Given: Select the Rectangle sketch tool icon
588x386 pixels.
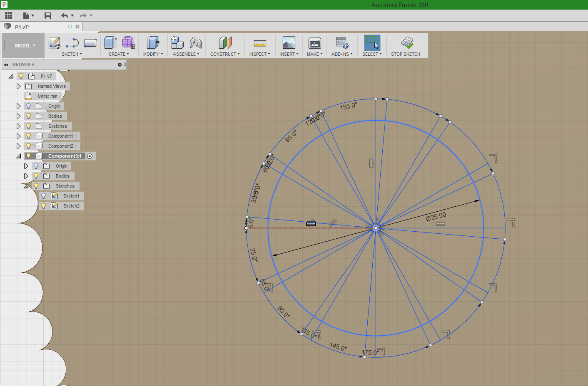Looking at the screenshot, I should click(x=90, y=42).
